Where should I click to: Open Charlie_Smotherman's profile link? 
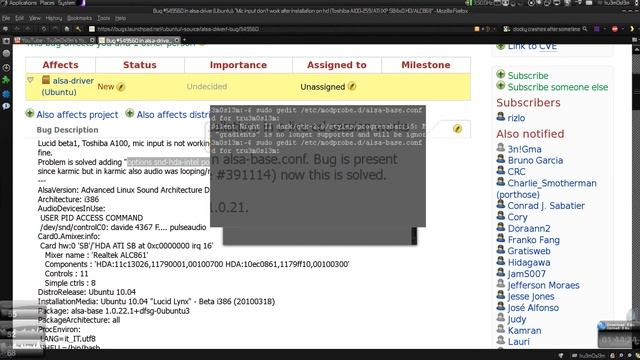pos(551,183)
